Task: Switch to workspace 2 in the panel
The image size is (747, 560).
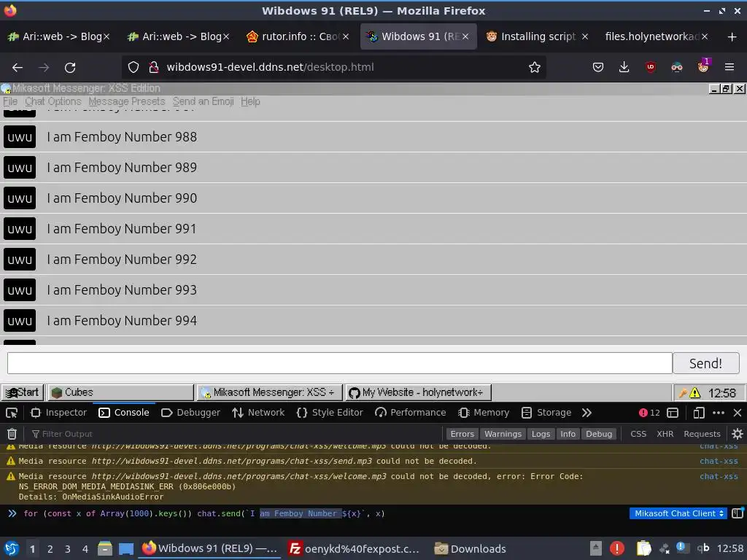Action: [x=50, y=548]
